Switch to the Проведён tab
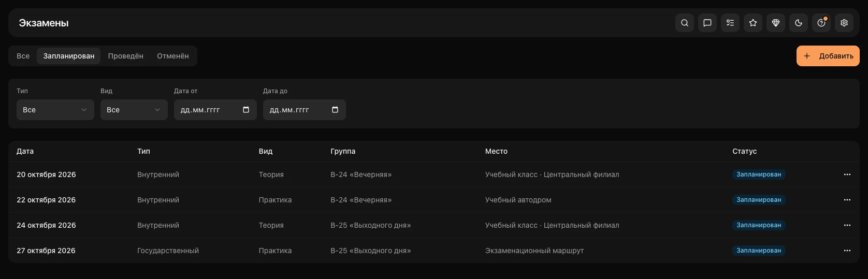The image size is (868, 279). point(126,56)
